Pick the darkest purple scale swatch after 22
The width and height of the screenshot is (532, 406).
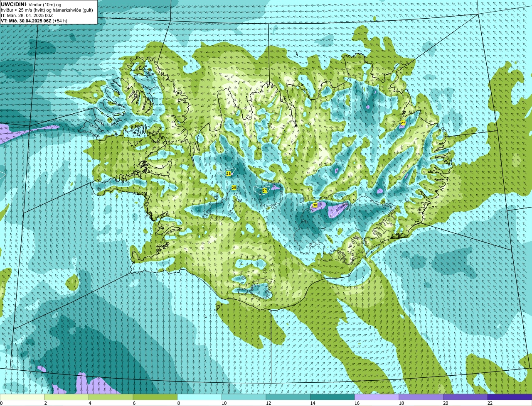tap(510, 397)
